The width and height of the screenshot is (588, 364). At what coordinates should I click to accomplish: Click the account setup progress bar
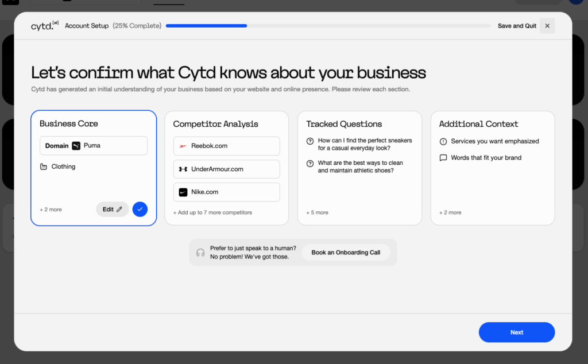click(x=328, y=26)
